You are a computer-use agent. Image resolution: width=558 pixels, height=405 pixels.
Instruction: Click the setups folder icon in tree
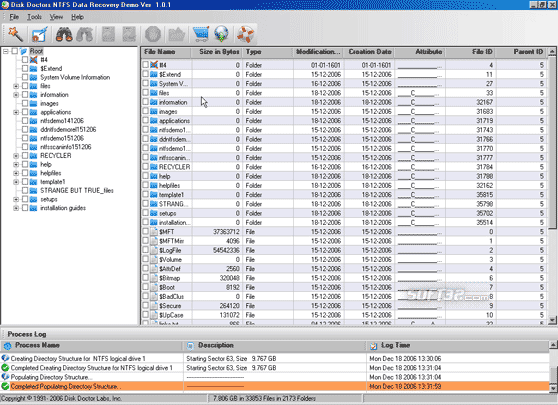33,199
